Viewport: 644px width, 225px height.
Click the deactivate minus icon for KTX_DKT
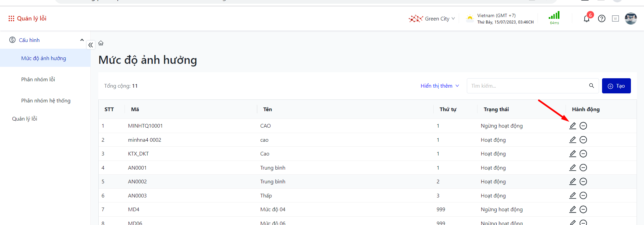pyautogui.click(x=583, y=154)
